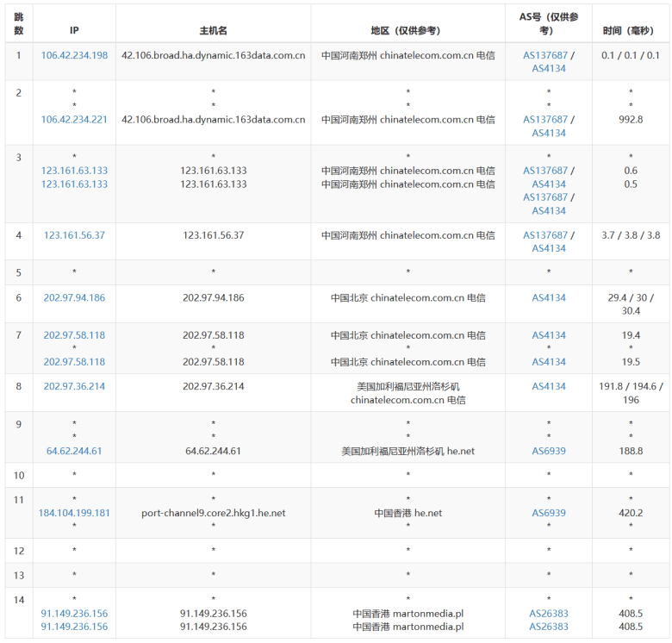Open IP link 123.161.56.37 in hop 4
Viewport: 672px width, 643px height.
[74, 235]
